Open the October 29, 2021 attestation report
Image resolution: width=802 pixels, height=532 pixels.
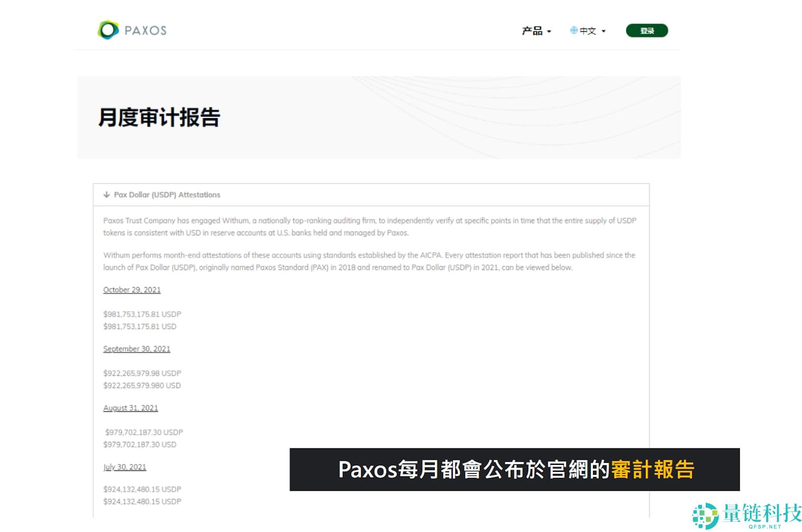(132, 290)
